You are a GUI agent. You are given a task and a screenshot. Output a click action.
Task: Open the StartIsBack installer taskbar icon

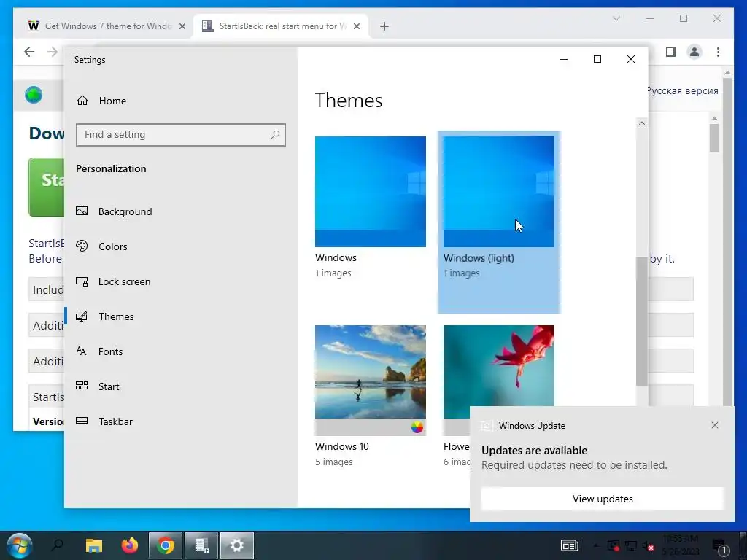click(201, 545)
